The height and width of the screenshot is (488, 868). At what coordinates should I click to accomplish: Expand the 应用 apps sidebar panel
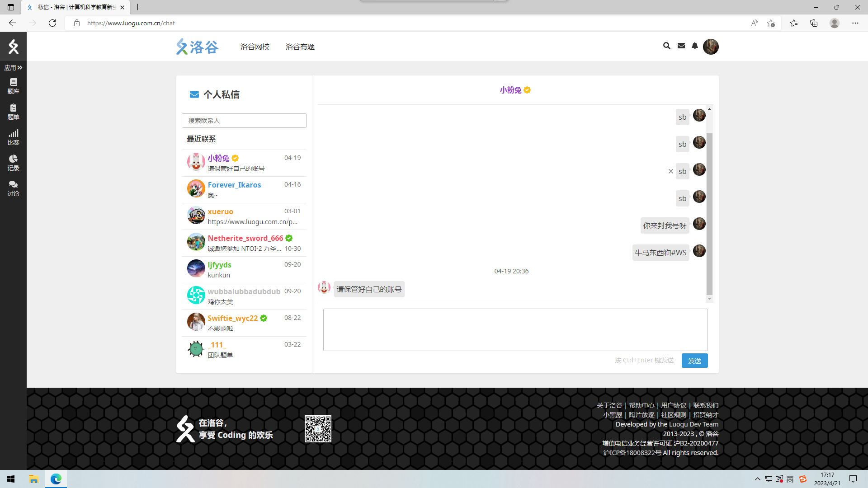[13, 68]
